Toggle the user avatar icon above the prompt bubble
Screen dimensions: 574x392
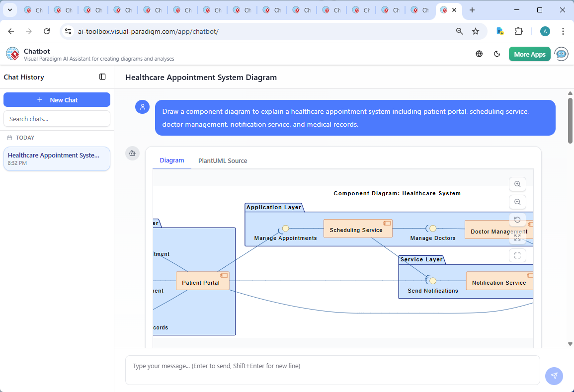143,107
